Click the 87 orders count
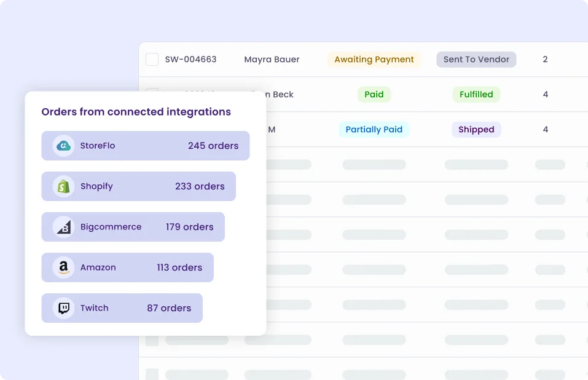This screenshot has height=380, width=588. click(x=169, y=307)
